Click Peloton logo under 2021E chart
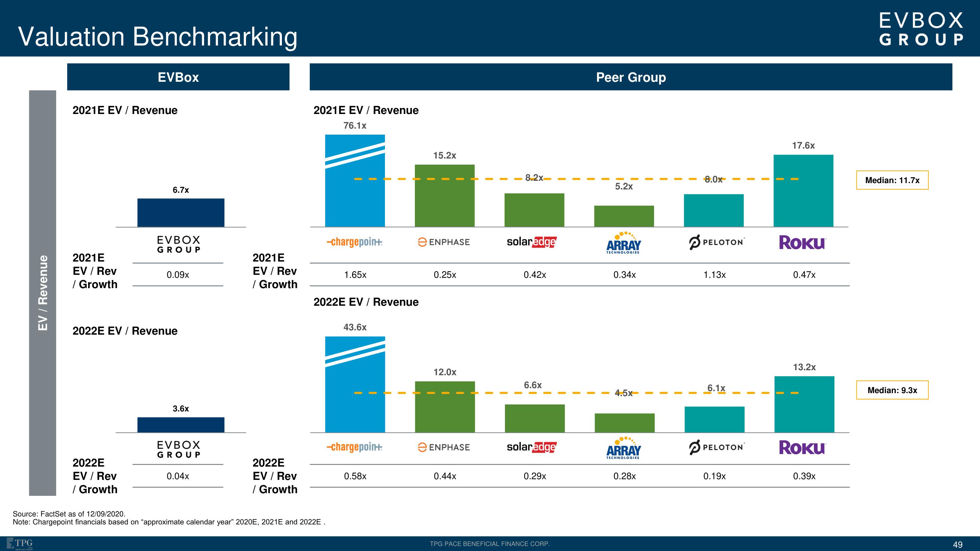Image resolution: width=980 pixels, height=551 pixels. point(717,242)
